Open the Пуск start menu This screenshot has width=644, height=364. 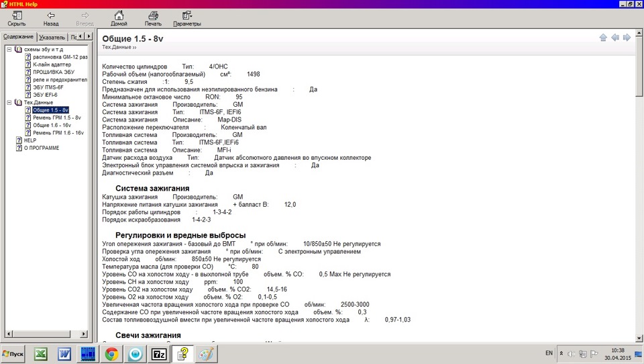point(13,354)
